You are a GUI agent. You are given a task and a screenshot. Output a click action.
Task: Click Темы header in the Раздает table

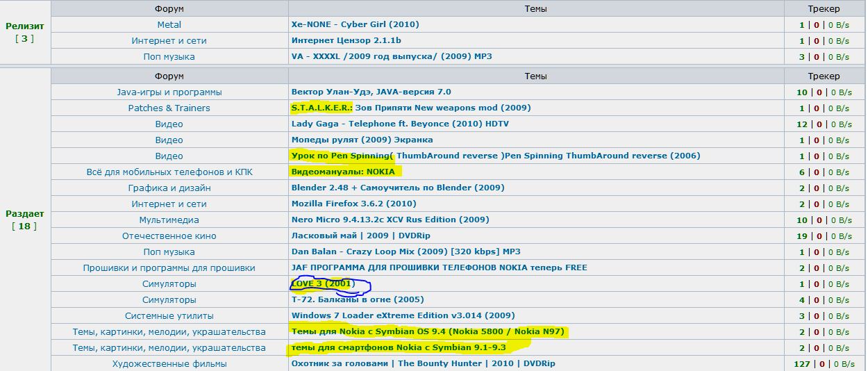[x=535, y=76]
